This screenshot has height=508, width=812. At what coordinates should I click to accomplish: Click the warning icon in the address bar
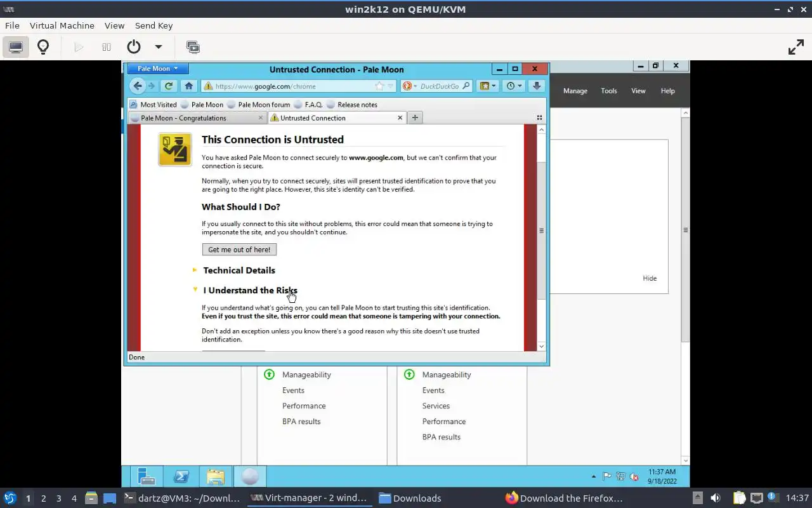pyautogui.click(x=208, y=86)
